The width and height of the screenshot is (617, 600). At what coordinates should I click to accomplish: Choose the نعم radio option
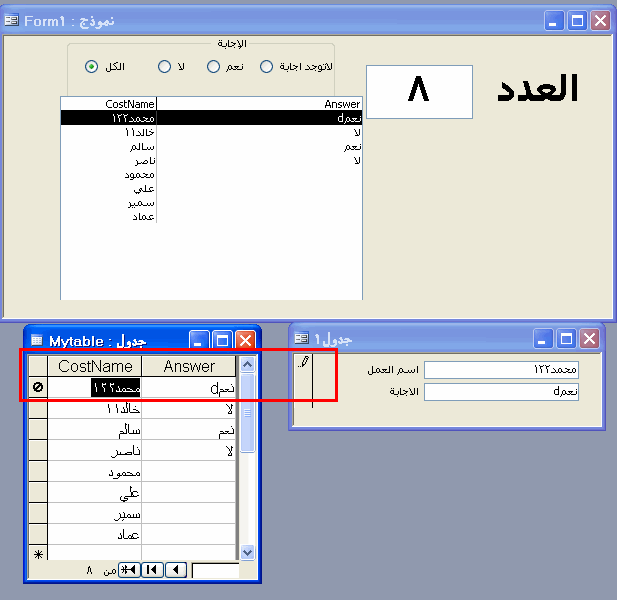coord(213,66)
